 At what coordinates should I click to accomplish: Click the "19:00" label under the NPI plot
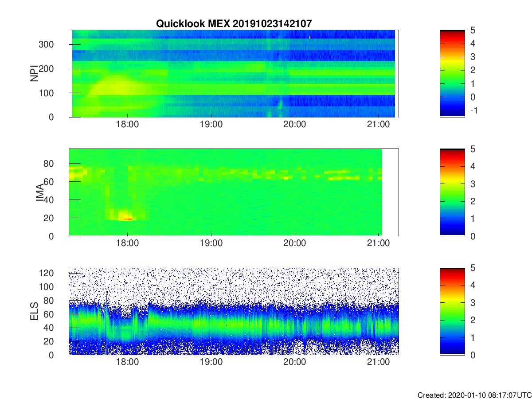[211, 125]
